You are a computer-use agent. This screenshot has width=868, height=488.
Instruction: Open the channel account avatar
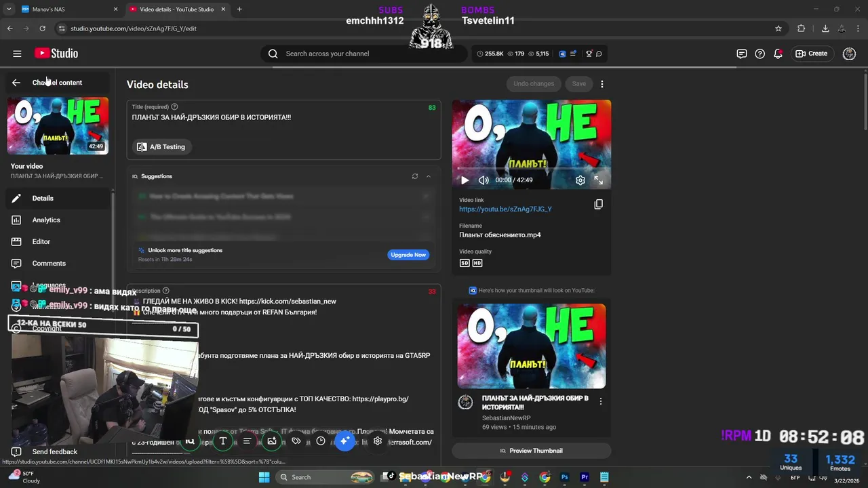849,54
